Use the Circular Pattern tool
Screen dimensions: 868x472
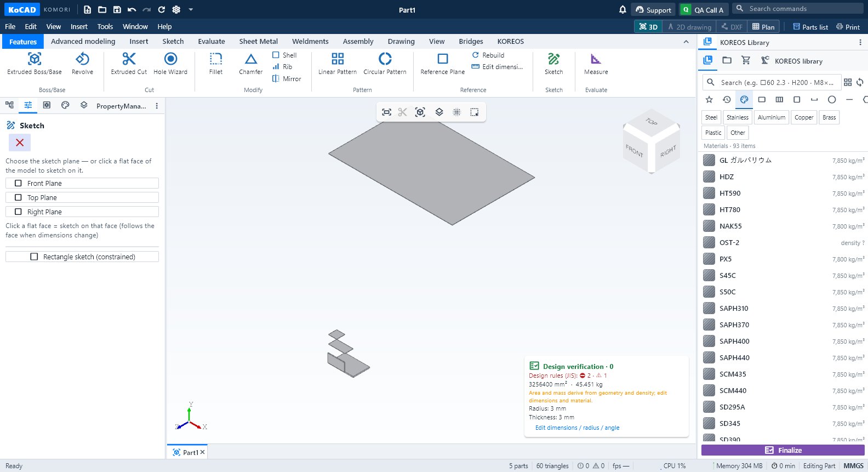point(385,64)
